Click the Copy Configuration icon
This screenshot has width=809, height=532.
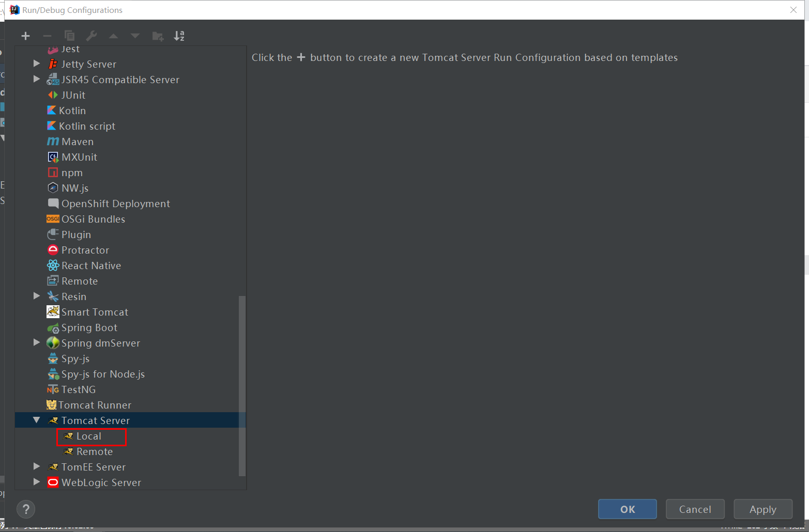click(x=69, y=36)
